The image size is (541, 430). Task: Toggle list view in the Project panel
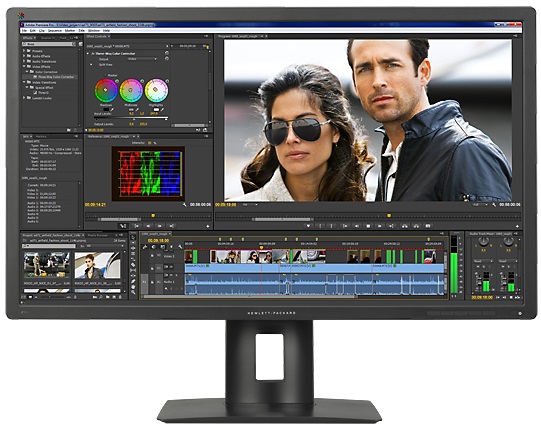point(23,297)
